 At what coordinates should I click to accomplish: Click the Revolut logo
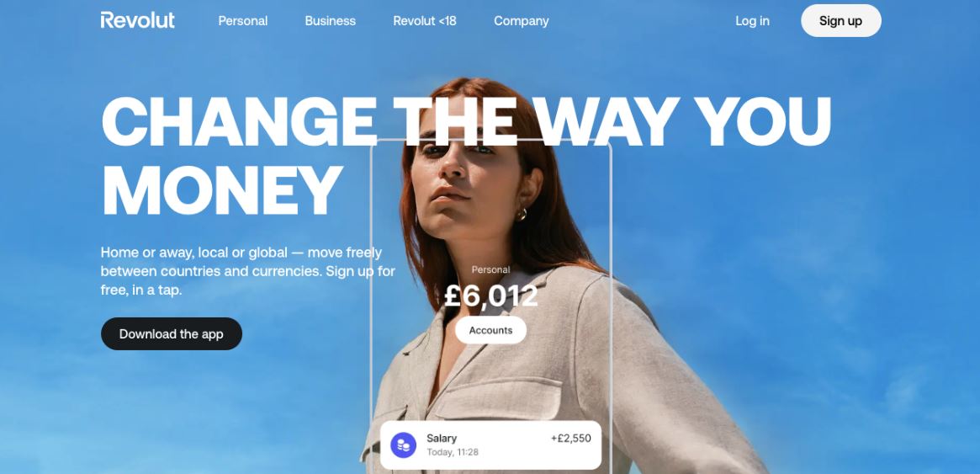137,20
